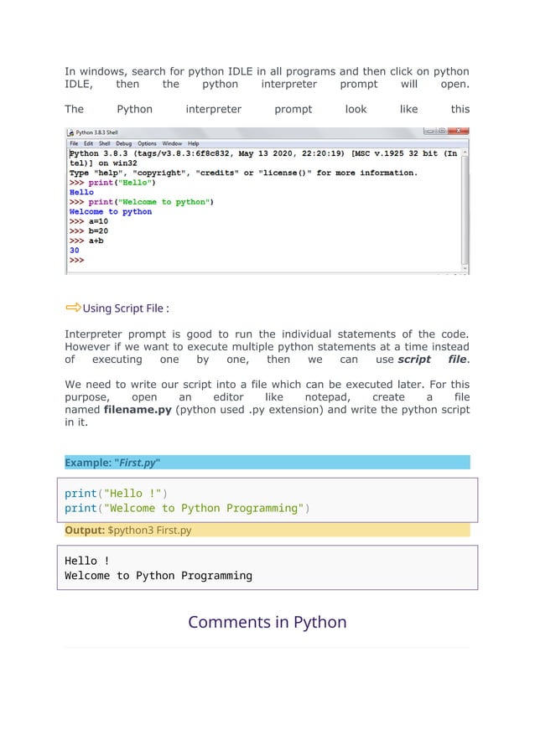
Task: Click the print("Hello !") code line
Action: (x=116, y=493)
